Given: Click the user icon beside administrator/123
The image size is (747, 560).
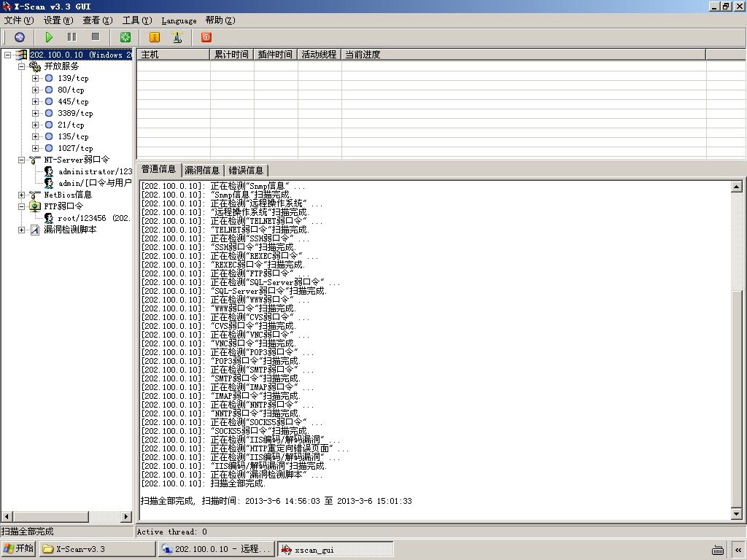Looking at the screenshot, I should point(49,171).
